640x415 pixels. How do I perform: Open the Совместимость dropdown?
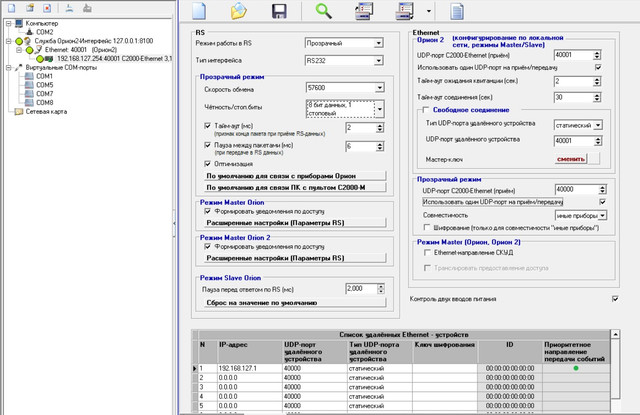(603, 215)
